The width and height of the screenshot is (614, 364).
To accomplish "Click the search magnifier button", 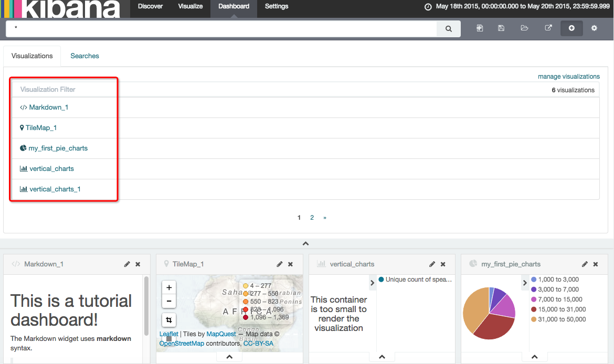I will pos(449,29).
